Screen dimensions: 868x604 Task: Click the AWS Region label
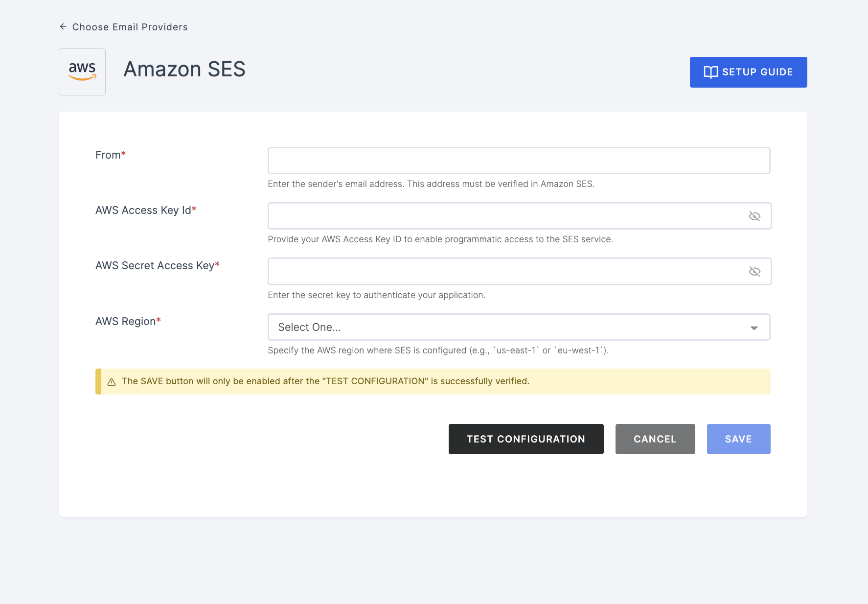coord(128,322)
